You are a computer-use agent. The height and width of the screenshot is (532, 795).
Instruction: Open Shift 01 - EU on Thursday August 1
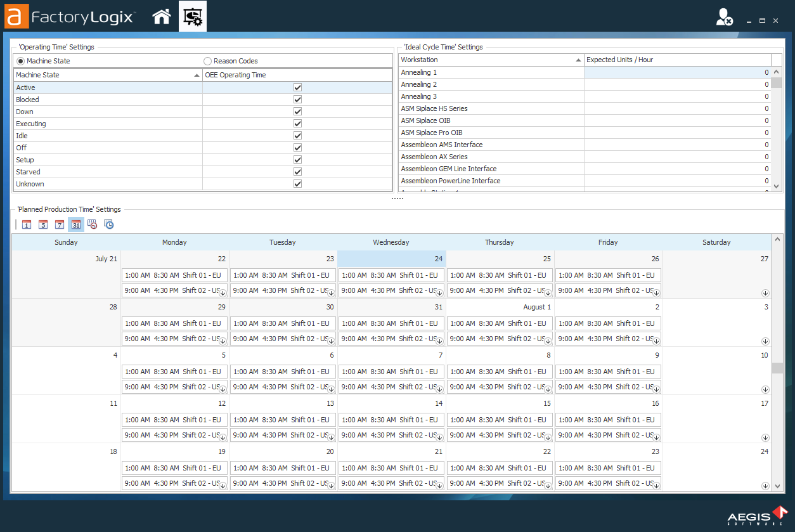pos(500,323)
